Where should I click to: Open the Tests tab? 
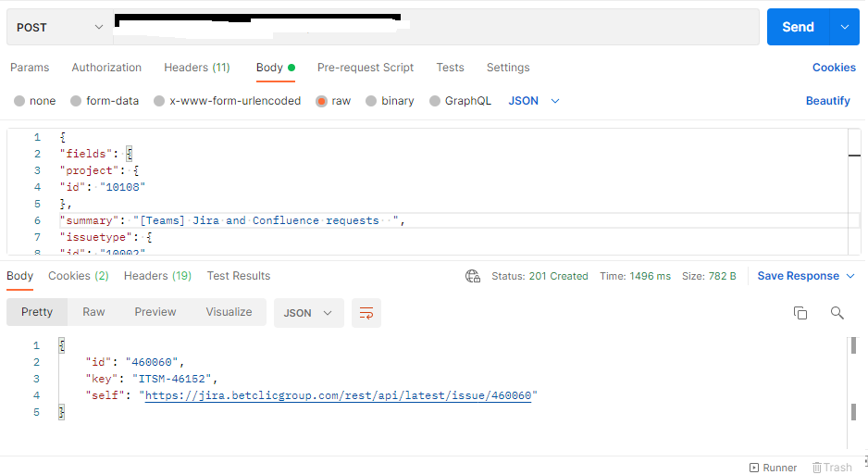coord(450,68)
